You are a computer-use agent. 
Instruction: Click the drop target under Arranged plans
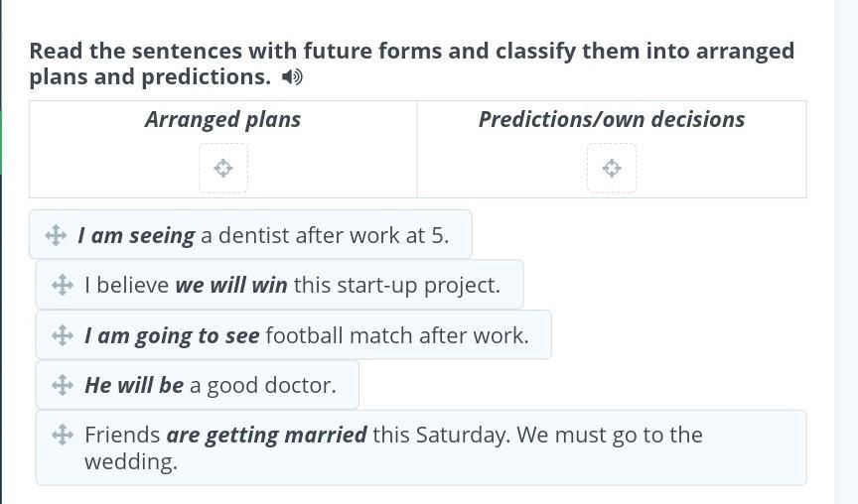(x=223, y=168)
